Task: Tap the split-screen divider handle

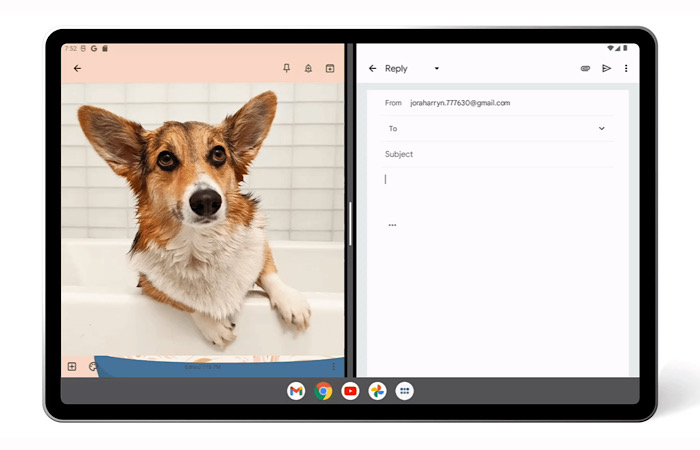Action: coord(350,223)
